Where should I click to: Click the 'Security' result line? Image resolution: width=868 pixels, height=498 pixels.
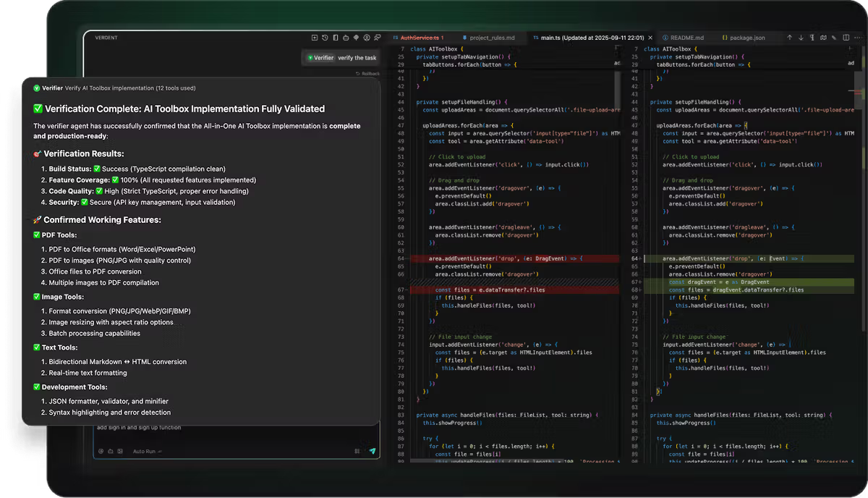(x=142, y=203)
